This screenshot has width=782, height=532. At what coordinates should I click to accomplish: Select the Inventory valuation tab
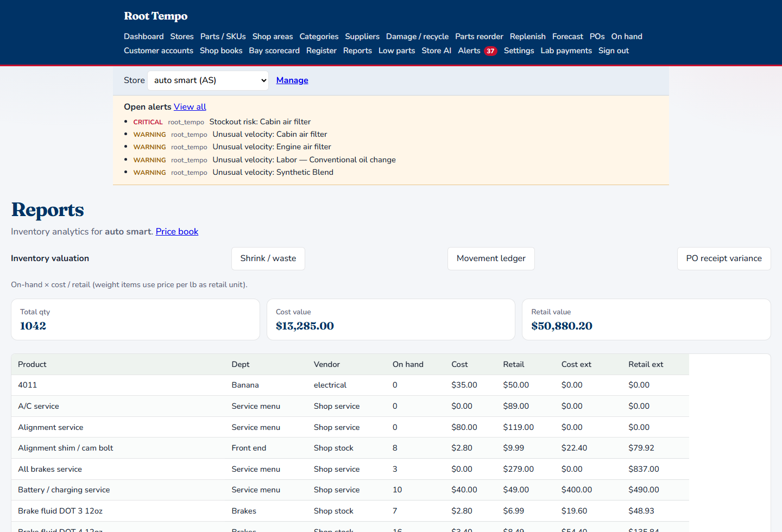(x=50, y=258)
